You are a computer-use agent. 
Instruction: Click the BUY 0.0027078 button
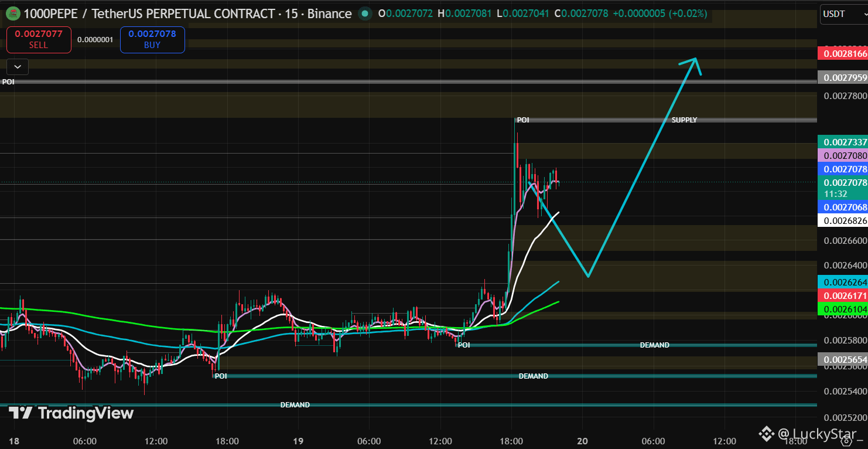(152, 39)
